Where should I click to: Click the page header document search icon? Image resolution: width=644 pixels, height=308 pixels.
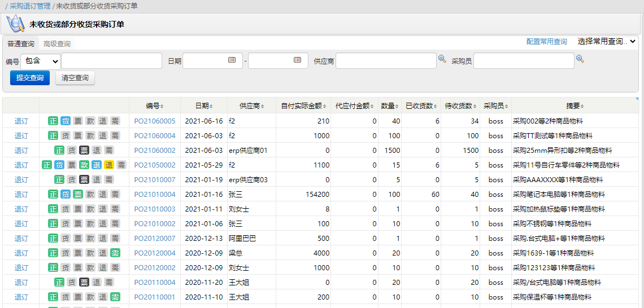pyautogui.click(x=15, y=23)
